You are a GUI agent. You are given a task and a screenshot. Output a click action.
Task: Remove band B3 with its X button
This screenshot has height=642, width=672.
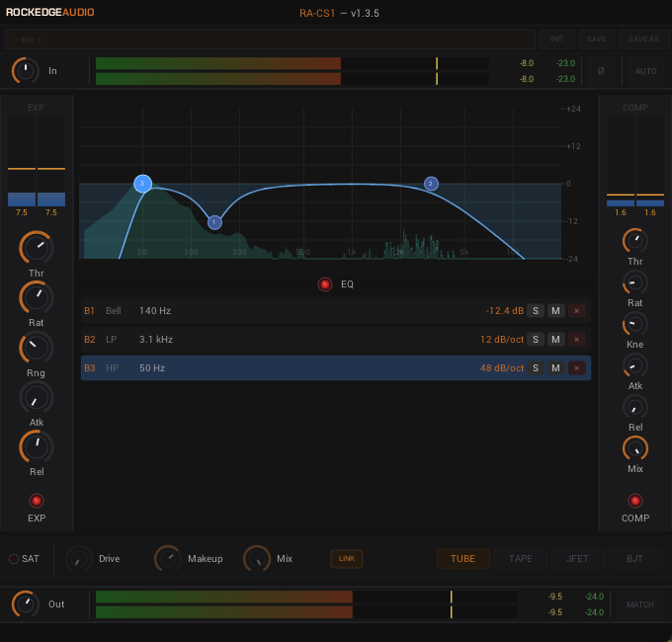point(577,367)
